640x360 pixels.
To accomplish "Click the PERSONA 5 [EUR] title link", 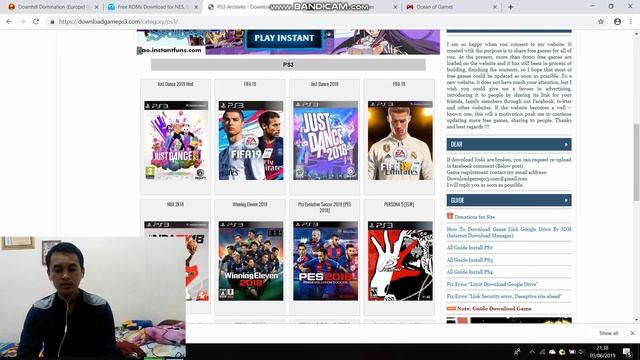I will pos(399,204).
